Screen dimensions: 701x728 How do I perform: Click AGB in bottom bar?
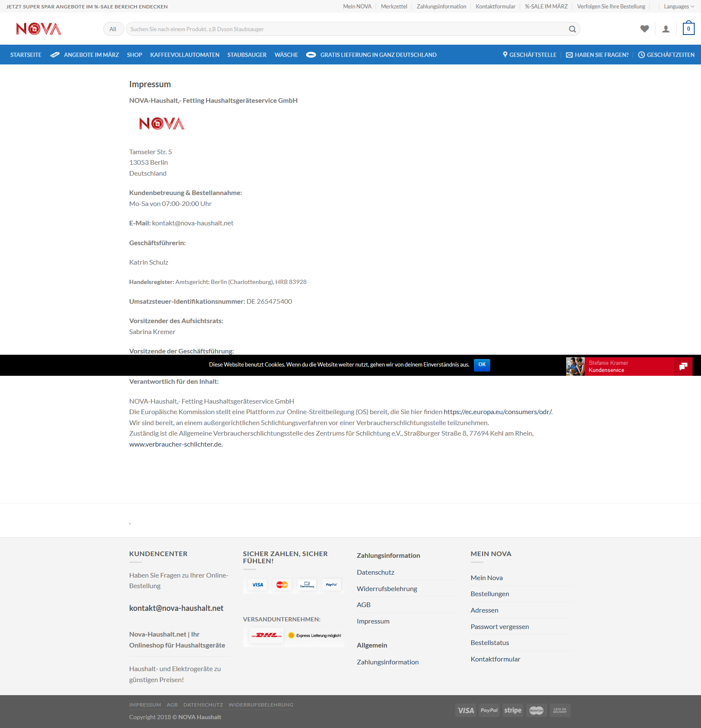pos(172,705)
